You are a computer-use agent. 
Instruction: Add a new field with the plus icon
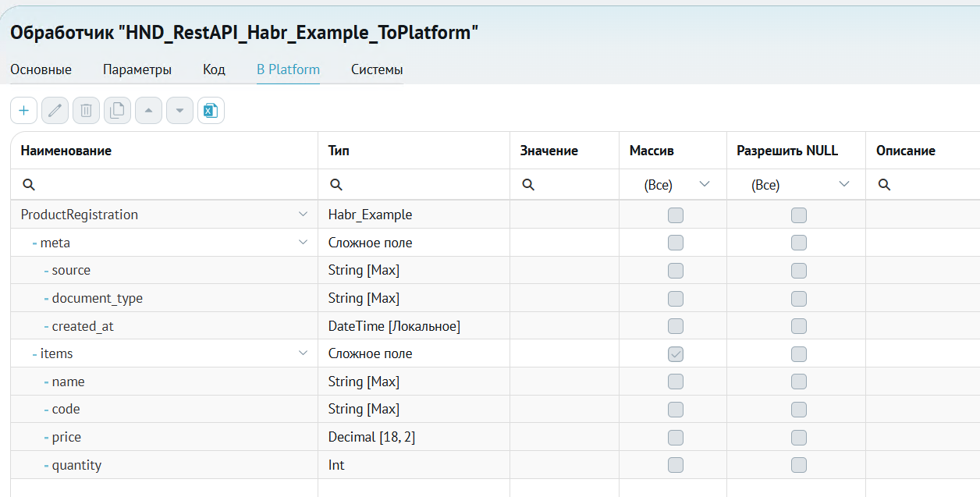pos(23,111)
